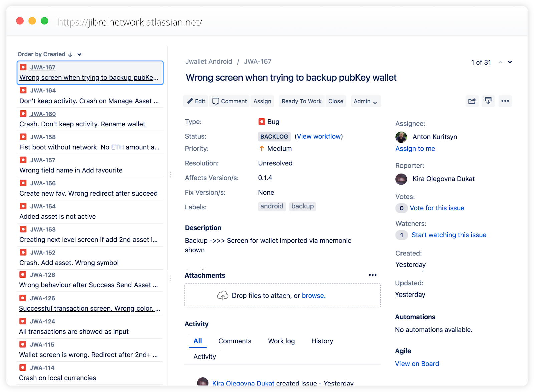Switch to the Work log tab
The width and height of the screenshot is (534, 392).
[281, 341]
